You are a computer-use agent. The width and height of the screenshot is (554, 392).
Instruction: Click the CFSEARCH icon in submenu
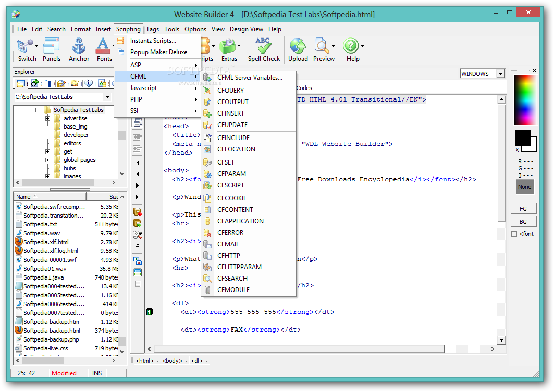tap(207, 279)
